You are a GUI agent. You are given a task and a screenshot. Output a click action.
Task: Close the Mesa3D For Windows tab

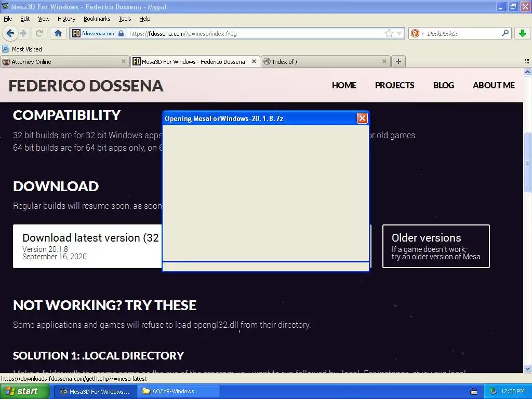click(x=254, y=61)
